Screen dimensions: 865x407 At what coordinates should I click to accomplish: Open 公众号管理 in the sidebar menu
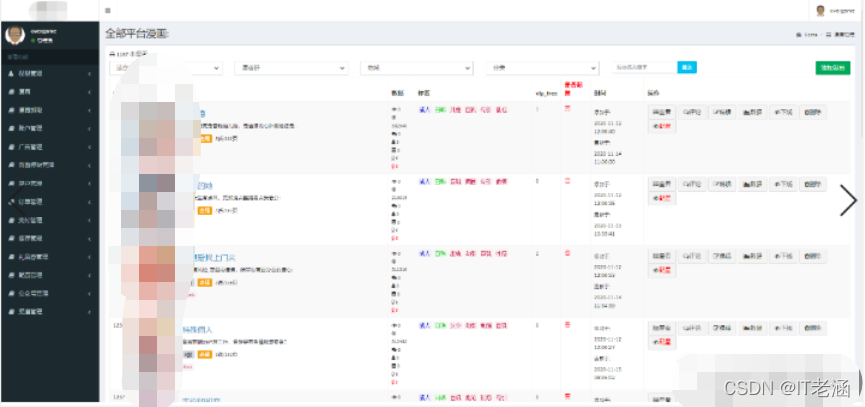tap(50, 293)
